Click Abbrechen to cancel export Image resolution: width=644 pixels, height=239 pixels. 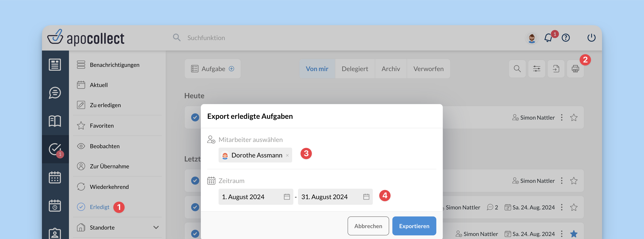pos(368,226)
